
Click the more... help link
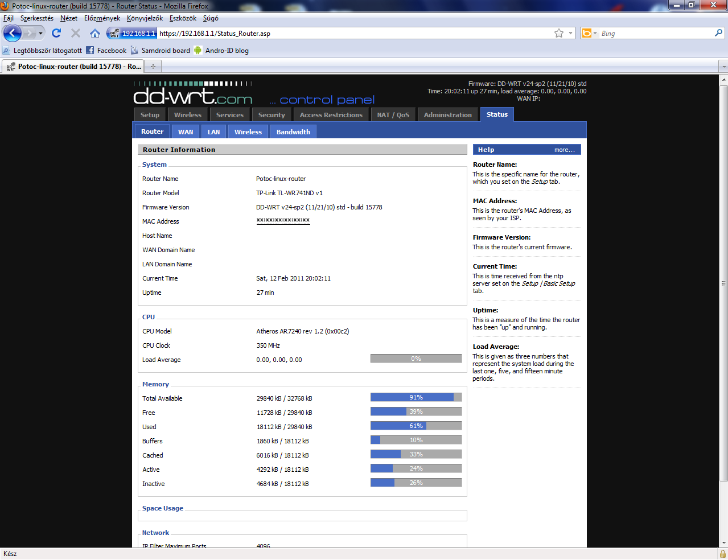coord(565,150)
